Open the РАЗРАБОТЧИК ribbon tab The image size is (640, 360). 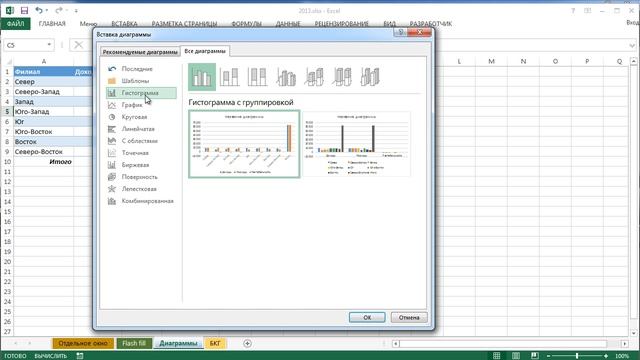[x=431, y=24]
